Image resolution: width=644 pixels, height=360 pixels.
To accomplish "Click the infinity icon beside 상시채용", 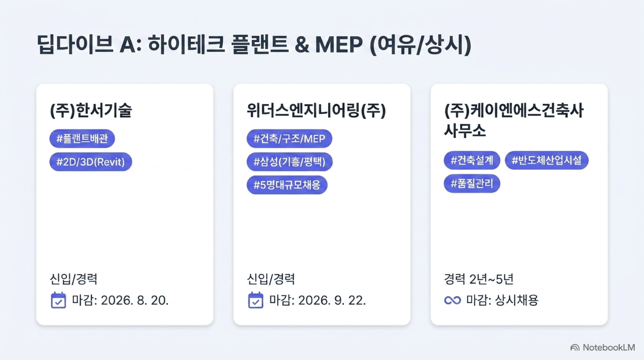I will [452, 300].
